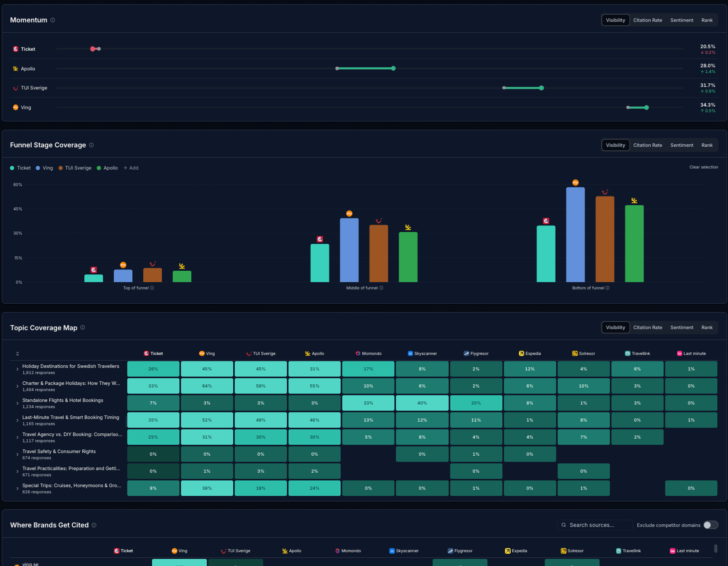
Task: Toggle TUI Sverige series in funnel legend
Action: [75, 168]
